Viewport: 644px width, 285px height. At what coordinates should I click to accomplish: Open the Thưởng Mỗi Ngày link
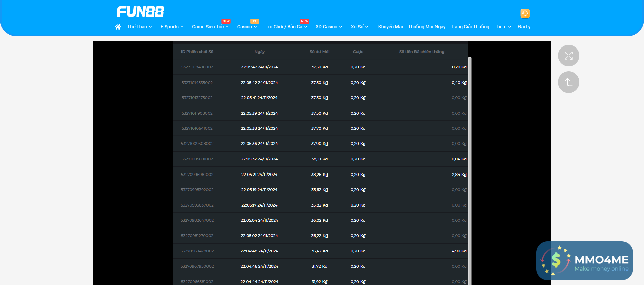(426, 27)
